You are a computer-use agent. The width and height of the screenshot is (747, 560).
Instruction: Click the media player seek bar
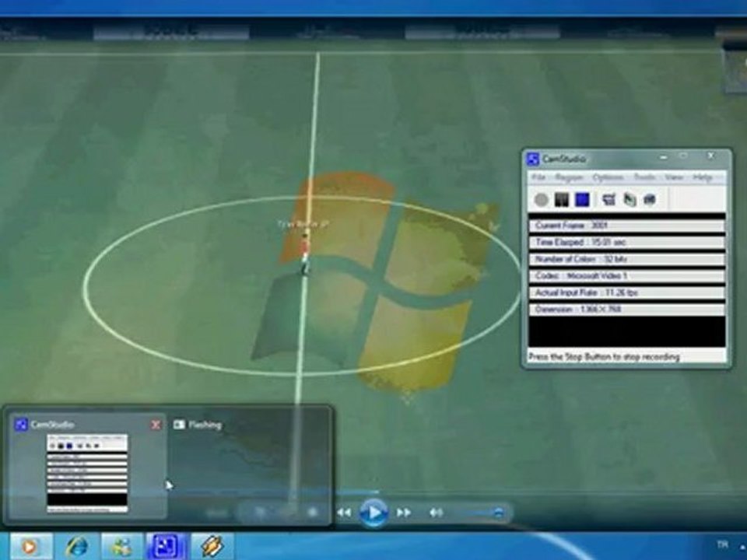click(373, 492)
